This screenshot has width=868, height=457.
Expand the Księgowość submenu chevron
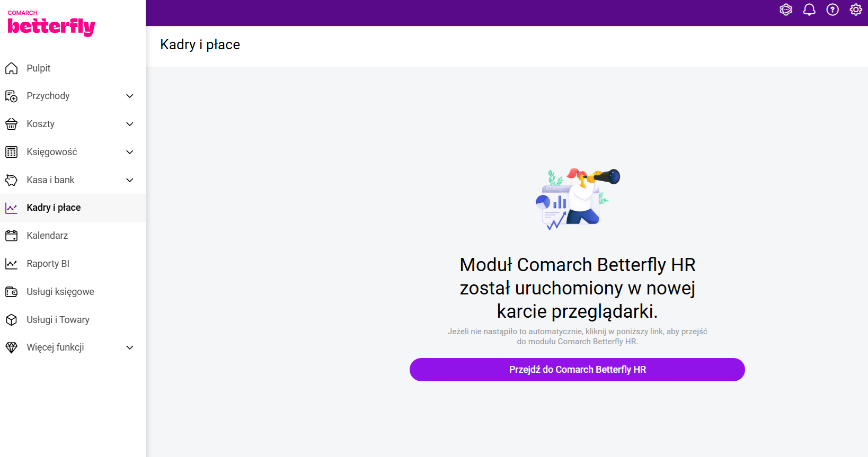pos(130,152)
